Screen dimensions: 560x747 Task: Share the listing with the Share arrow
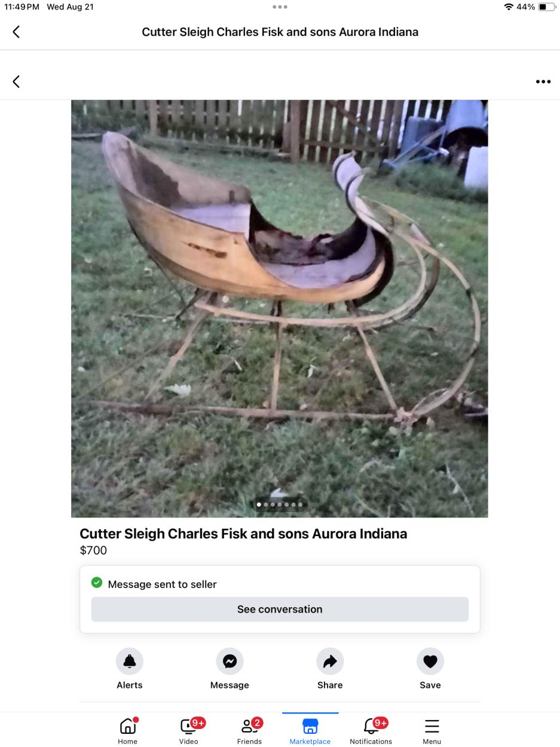coord(330,661)
